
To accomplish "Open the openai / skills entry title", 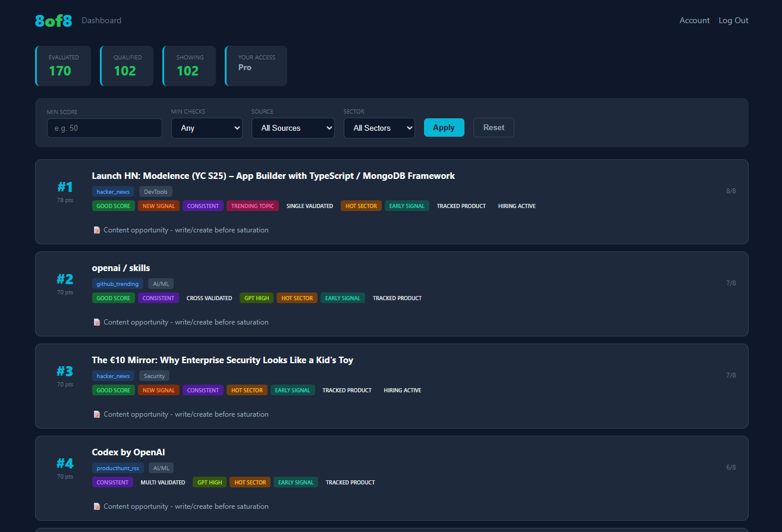I will click(x=121, y=268).
